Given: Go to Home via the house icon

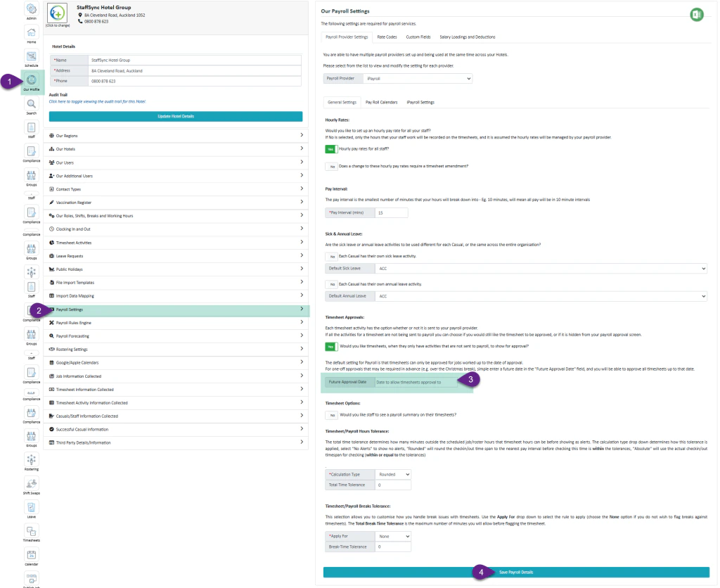Looking at the screenshot, I should (x=31, y=32).
